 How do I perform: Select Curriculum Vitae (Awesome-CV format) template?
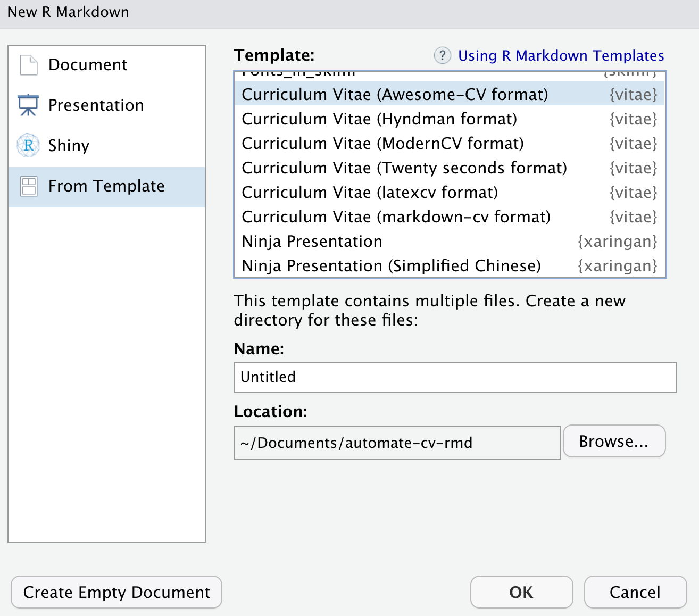tap(395, 95)
